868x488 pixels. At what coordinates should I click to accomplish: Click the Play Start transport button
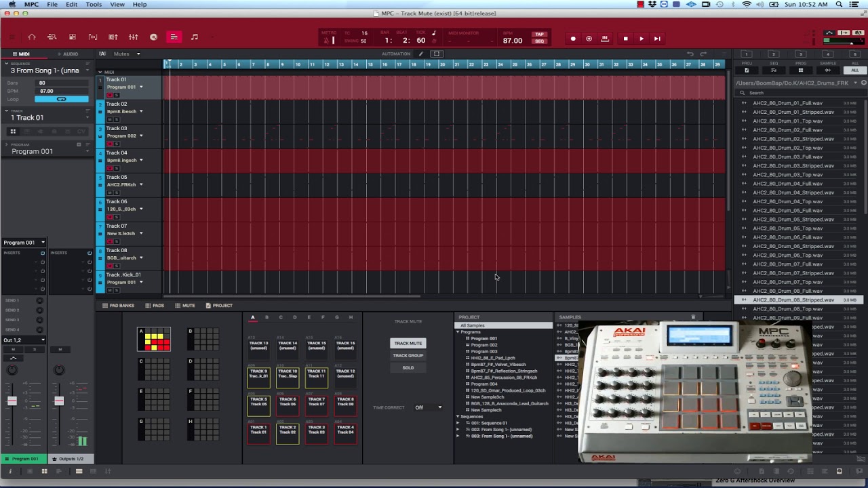pyautogui.click(x=657, y=39)
